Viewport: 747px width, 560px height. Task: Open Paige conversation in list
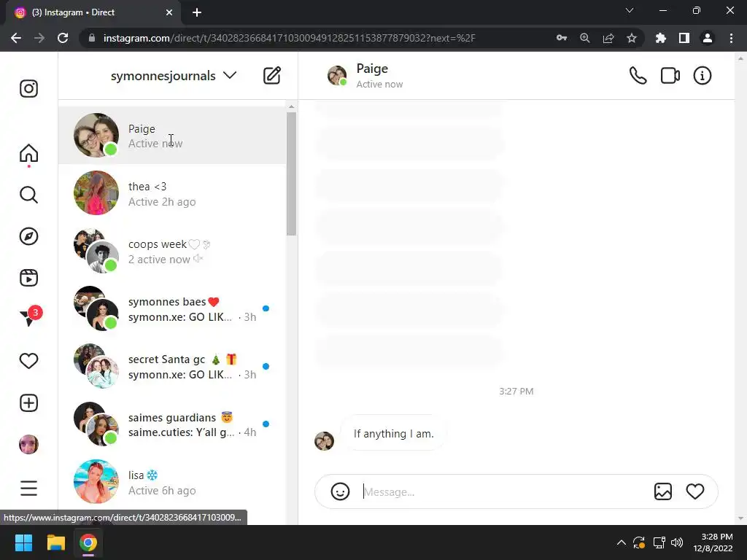click(x=172, y=135)
